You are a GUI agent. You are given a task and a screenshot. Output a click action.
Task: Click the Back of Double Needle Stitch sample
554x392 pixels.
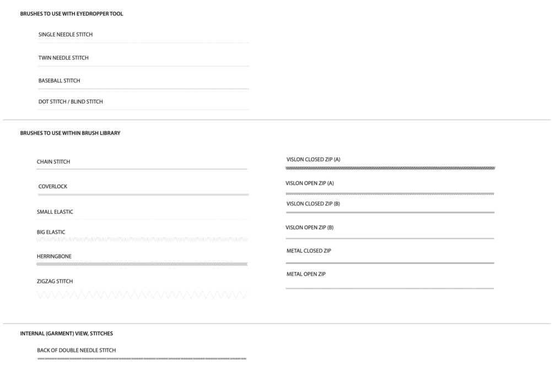[142, 359]
